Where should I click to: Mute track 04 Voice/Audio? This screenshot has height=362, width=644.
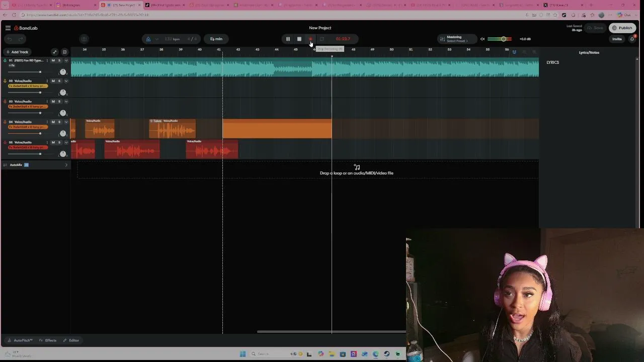(53, 122)
